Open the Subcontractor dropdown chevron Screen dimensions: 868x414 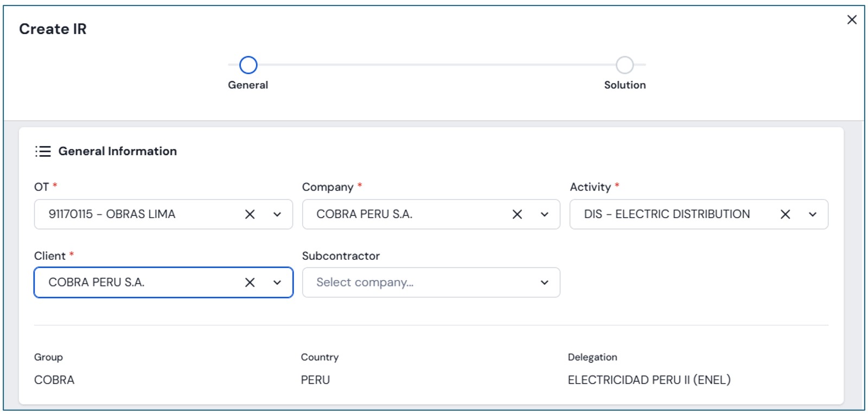click(x=545, y=283)
